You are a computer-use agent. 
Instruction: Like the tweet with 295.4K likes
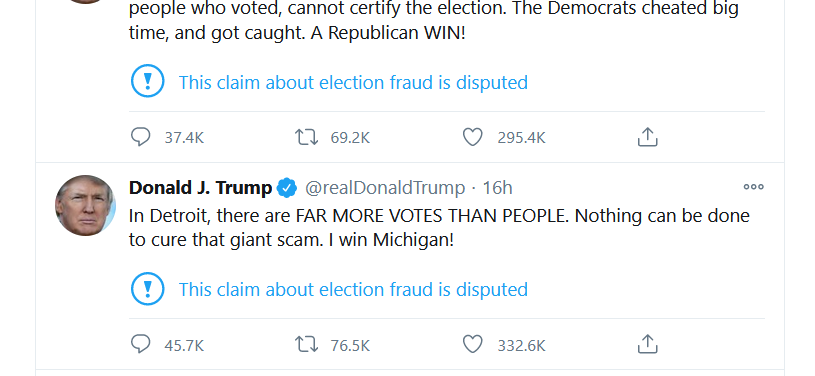[x=472, y=137]
